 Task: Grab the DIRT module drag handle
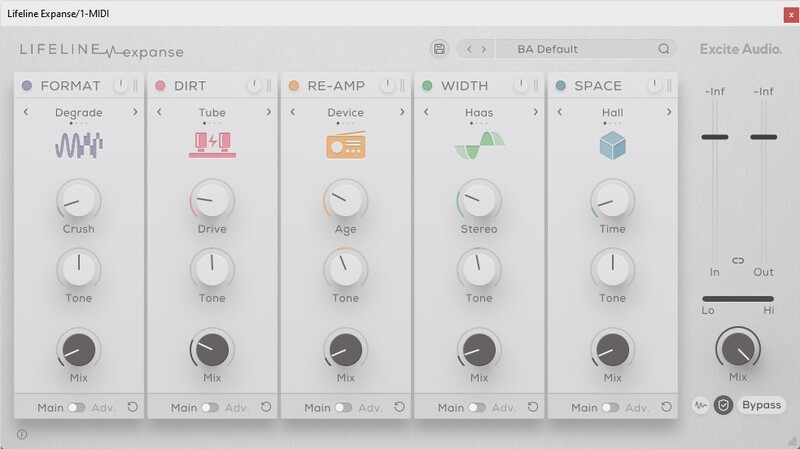(x=269, y=86)
